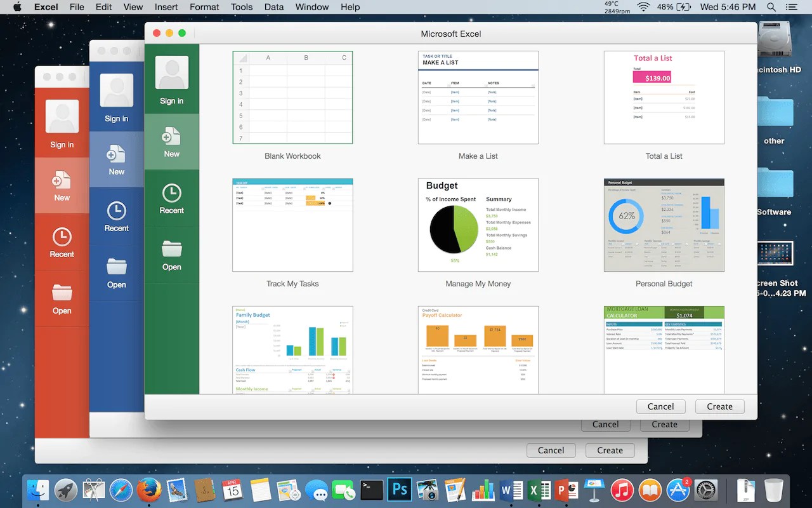
Task: Open Notification Center from menu bar
Action: coord(791,7)
